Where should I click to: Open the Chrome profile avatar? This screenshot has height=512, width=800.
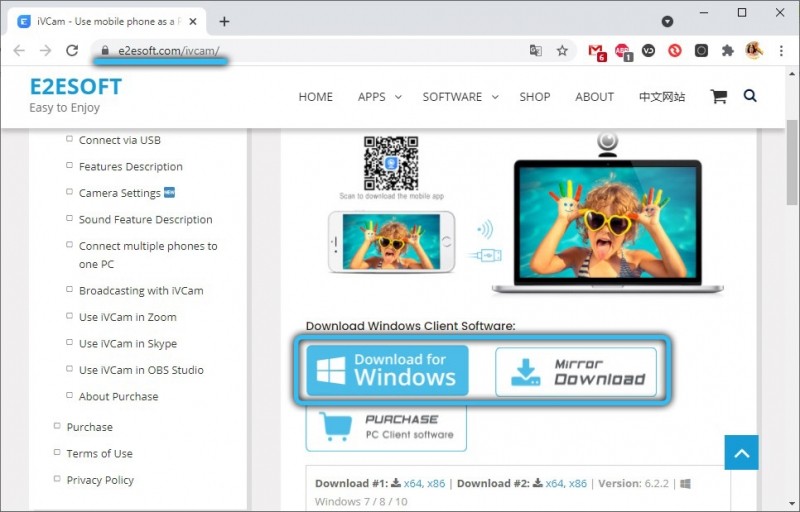coord(754,50)
